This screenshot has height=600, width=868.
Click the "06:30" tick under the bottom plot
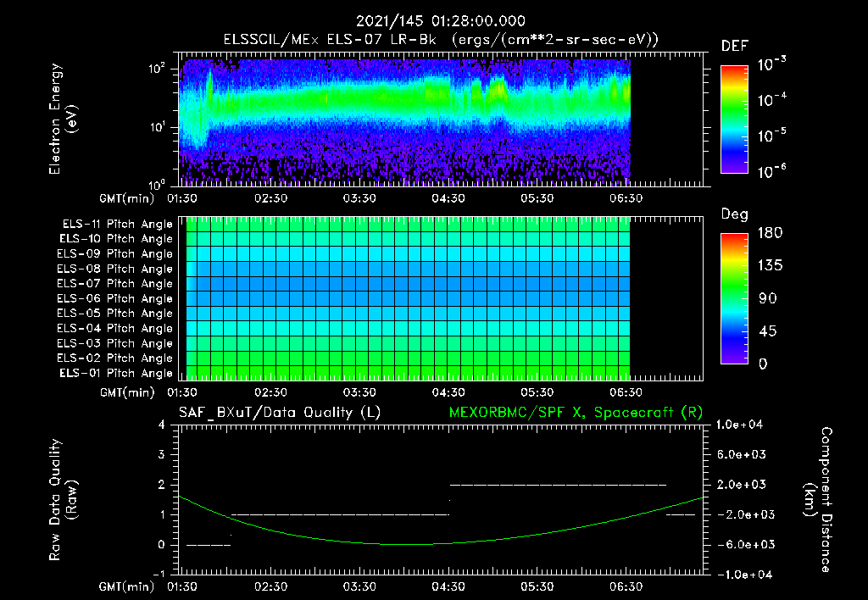tap(626, 586)
